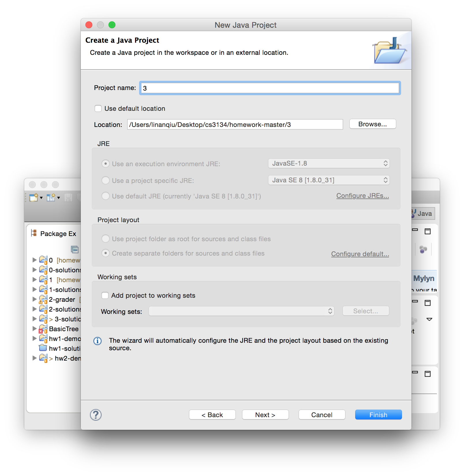Click the hw1-demo project icon
Image resolution: width=464 pixels, height=476 pixels.
[43, 338]
